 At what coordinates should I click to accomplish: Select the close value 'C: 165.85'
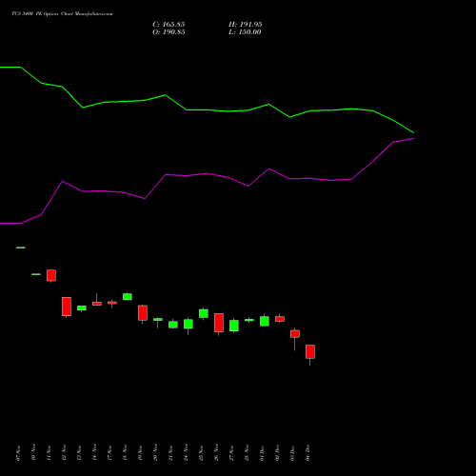[169, 25]
